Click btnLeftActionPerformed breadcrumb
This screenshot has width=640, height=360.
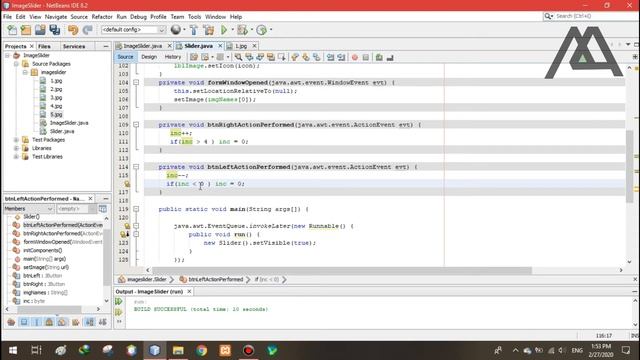(x=216, y=280)
